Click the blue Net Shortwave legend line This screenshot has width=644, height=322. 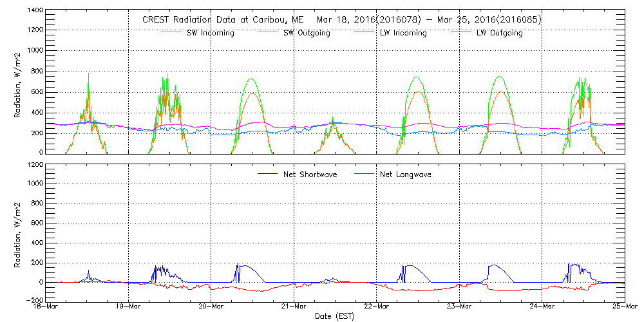point(269,174)
